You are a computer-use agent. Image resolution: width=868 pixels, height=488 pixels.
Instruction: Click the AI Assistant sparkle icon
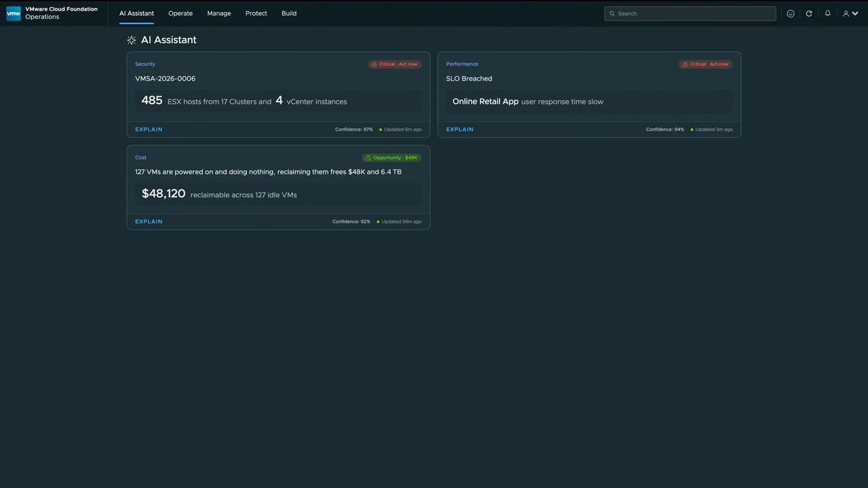click(x=132, y=40)
